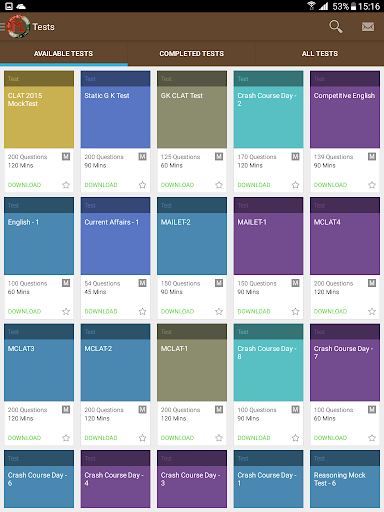Open the Crash Course Day - 4 card
This screenshot has height=512, width=384.
[115, 479]
